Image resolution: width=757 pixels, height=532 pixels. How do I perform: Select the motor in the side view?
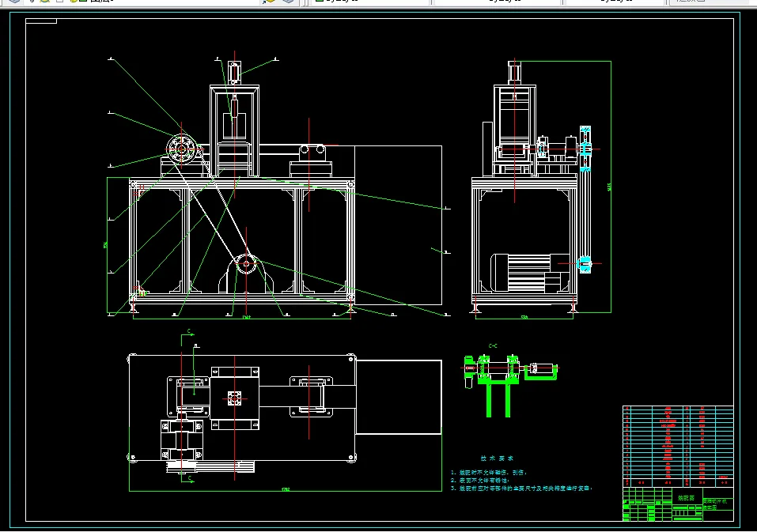click(530, 273)
